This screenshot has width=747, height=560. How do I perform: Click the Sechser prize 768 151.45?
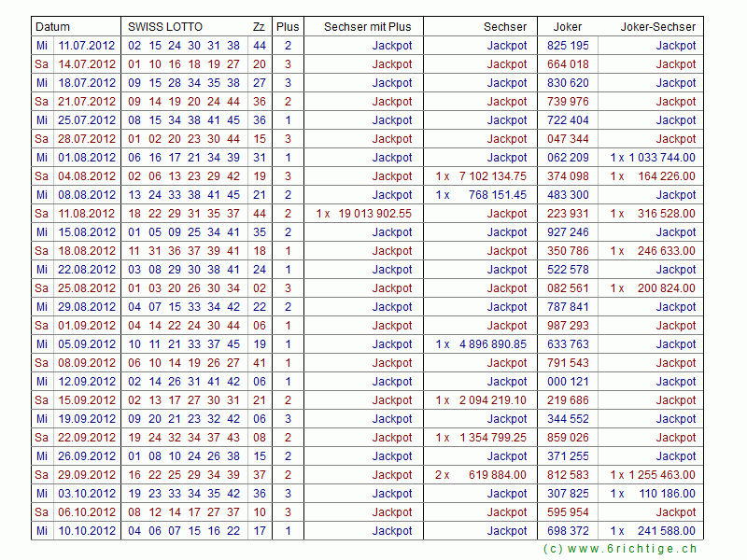497,195
